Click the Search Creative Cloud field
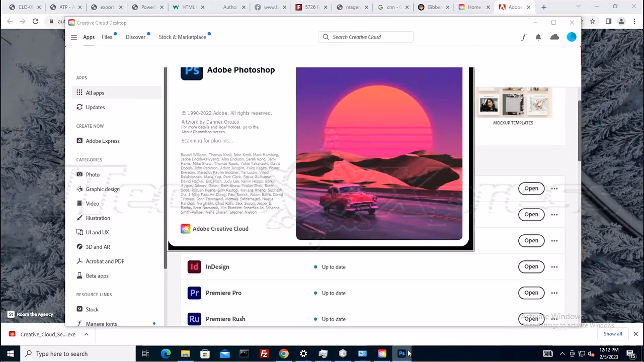Screen dimensions: 644x362 pos(370,37)
